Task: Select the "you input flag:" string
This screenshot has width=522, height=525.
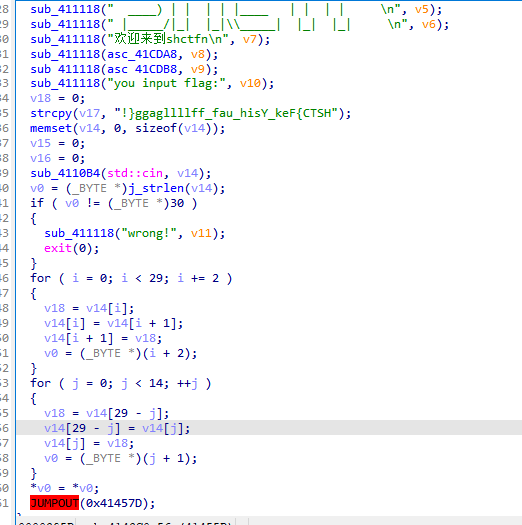Action: point(166,83)
